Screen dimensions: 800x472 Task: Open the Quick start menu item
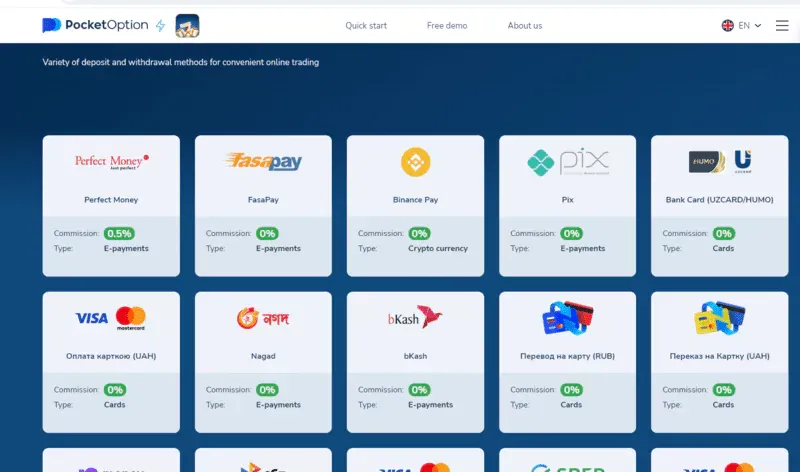[366, 26]
